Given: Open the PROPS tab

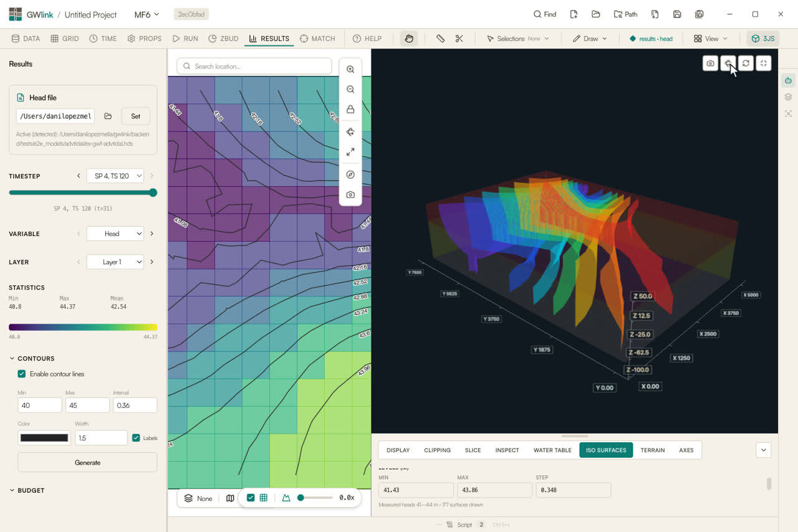Looking at the screenshot, I should point(145,39).
